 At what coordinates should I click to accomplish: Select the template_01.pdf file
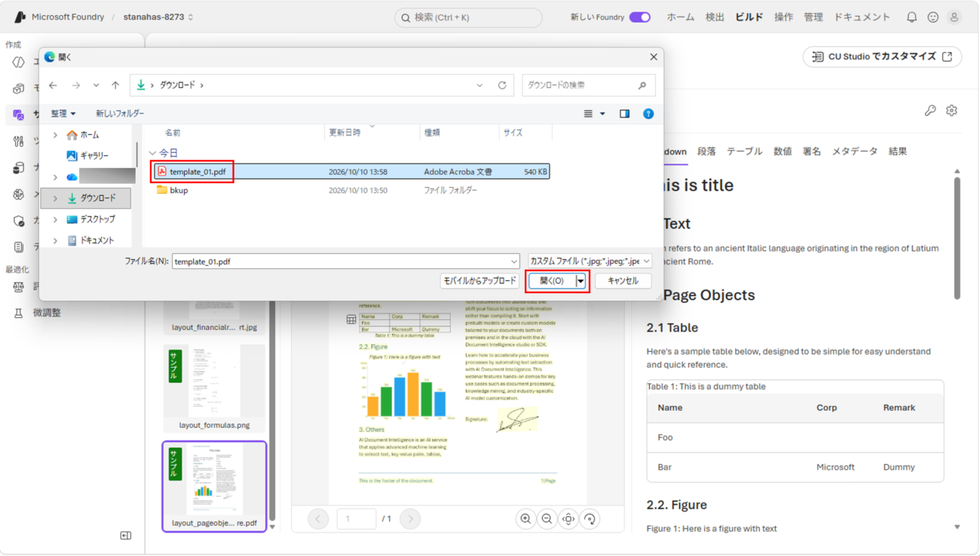click(x=351, y=172)
